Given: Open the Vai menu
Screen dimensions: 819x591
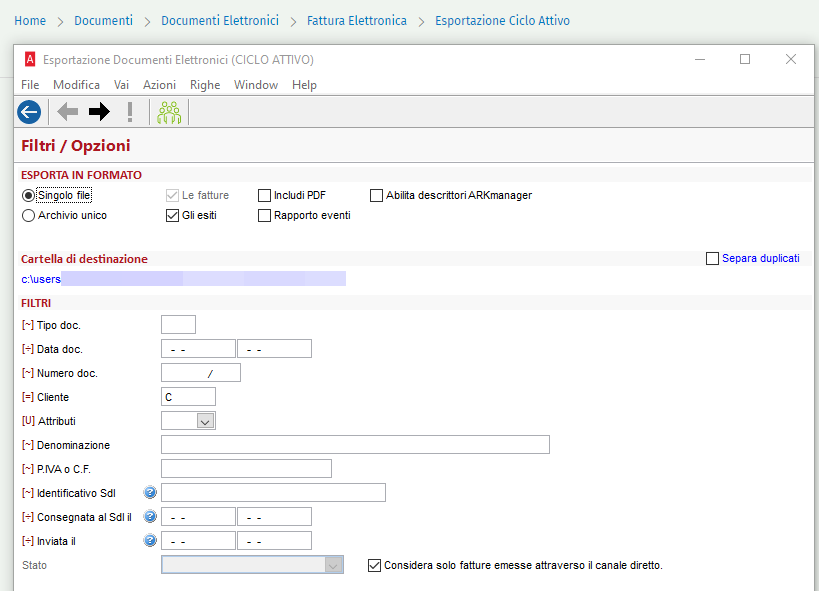Looking at the screenshot, I should [x=121, y=85].
